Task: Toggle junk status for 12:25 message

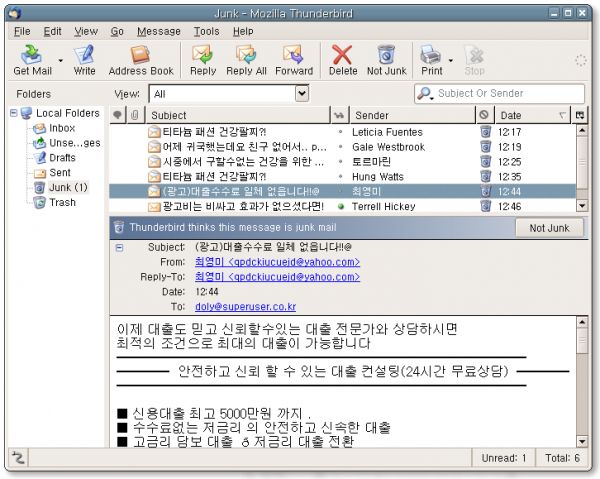Action: pyautogui.click(x=485, y=161)
